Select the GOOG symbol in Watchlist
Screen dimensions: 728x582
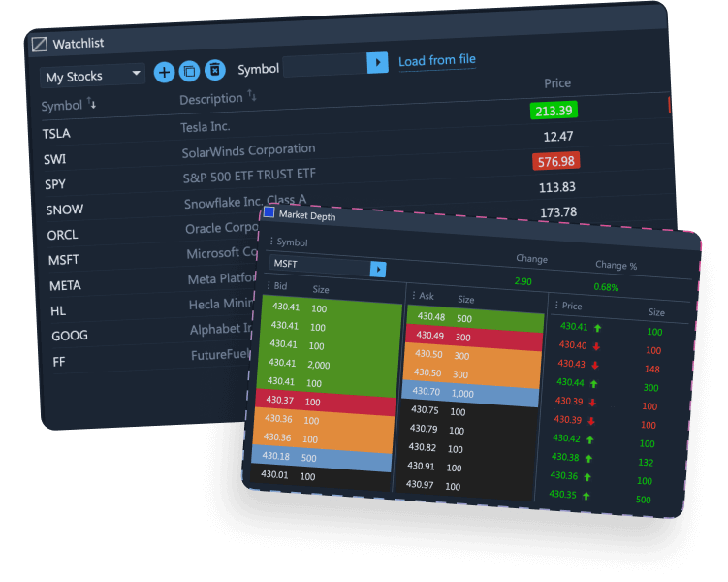pos(70,336)
